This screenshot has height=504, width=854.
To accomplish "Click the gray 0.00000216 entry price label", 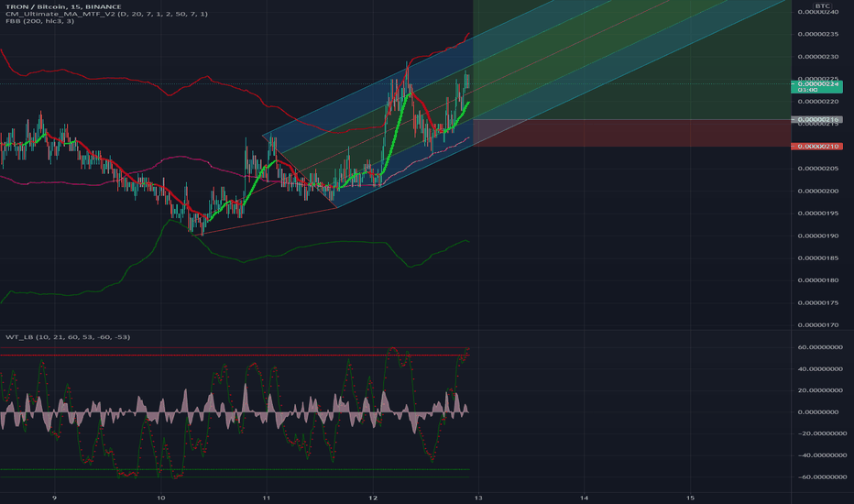I will coord(816,119).
